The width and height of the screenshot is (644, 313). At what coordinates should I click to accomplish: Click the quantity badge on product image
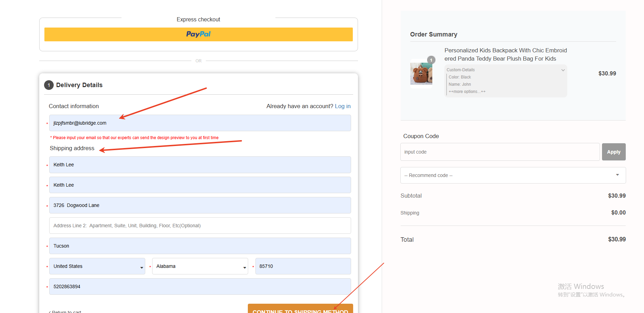431,60
